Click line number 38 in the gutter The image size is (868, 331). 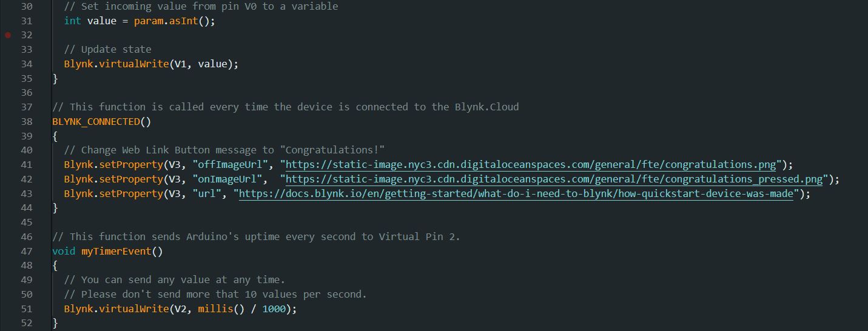[x=27, y=121]
